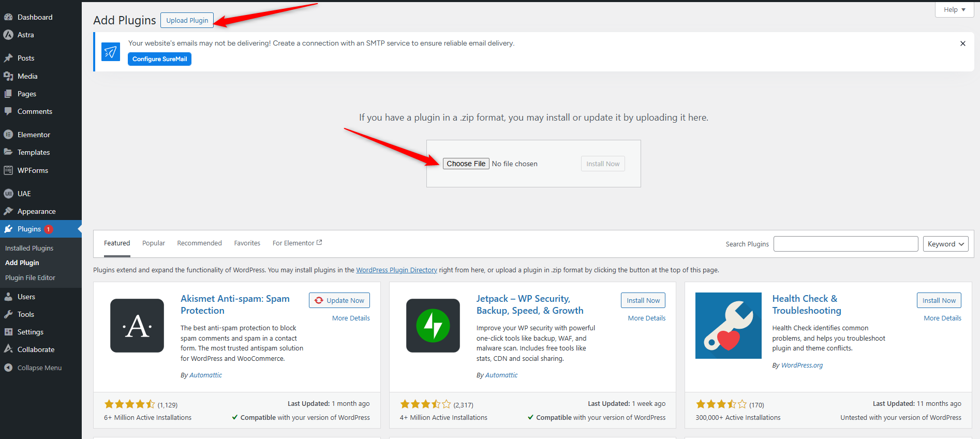Dismiss the SureMail email notice
The image size is (980, 439).
tap(962, 43)
